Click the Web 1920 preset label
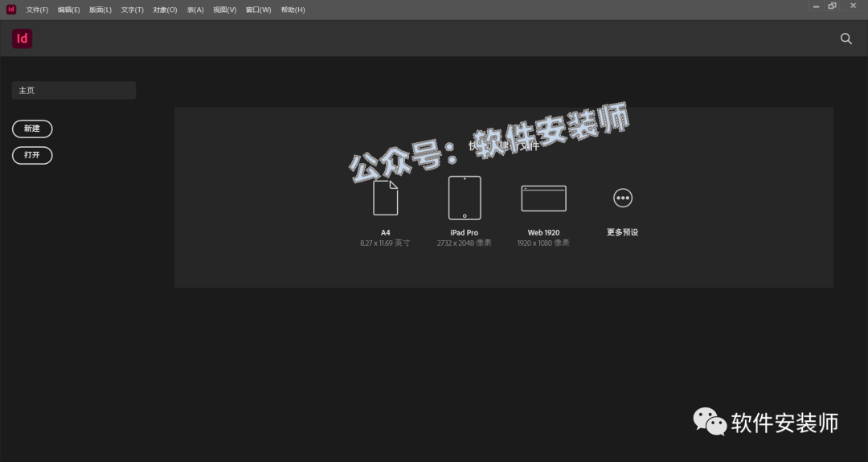The image size is (868, 462). (x=543, y=233)
